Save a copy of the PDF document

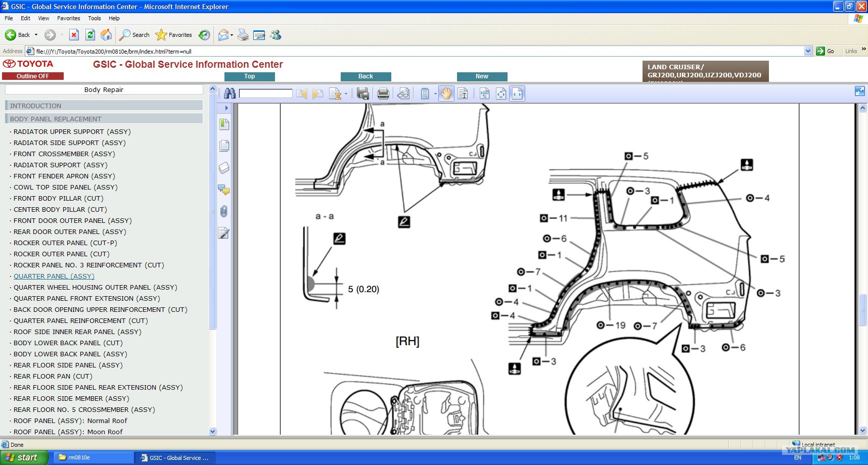[x=363, y=94]
